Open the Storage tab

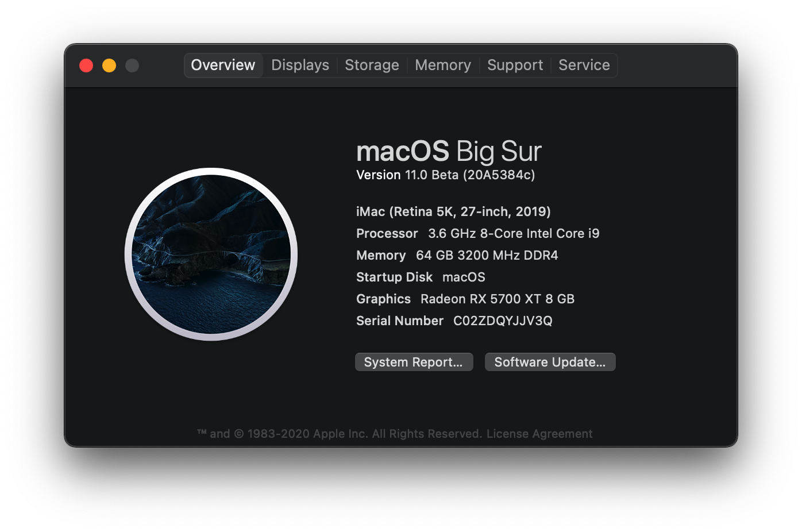pyautogui.click(x=372, y=65)
